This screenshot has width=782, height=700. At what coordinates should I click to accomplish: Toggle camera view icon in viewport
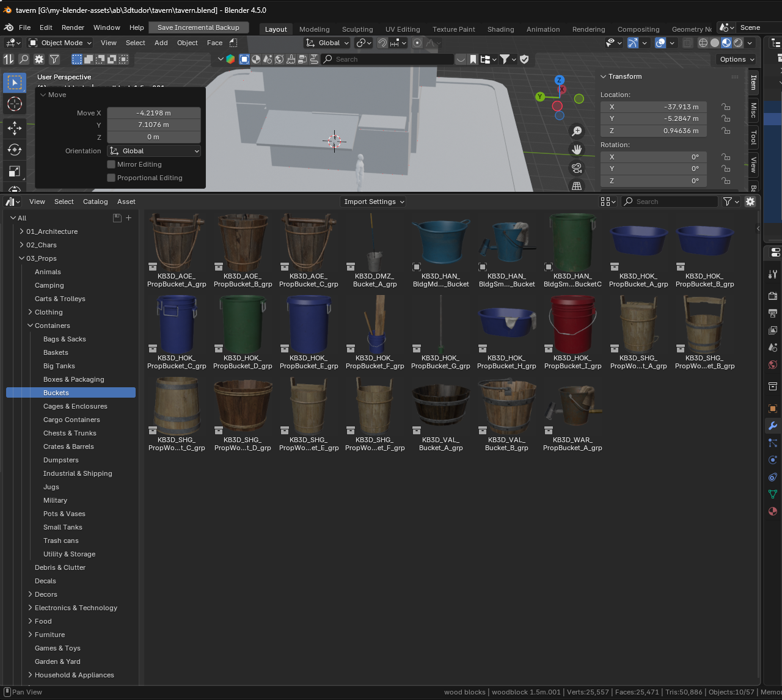576,167
